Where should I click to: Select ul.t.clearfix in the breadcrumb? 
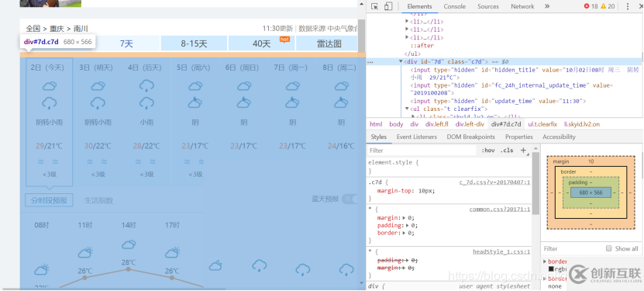click(x=542, y=124)
